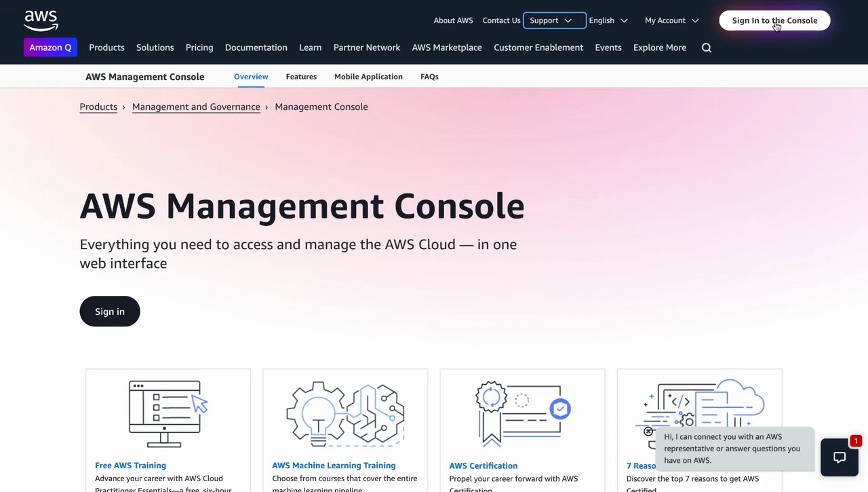The height and width of the screenshot is (492, 868).
Task: Switch to the FAQs tab
Action: (x=429, y=77)
